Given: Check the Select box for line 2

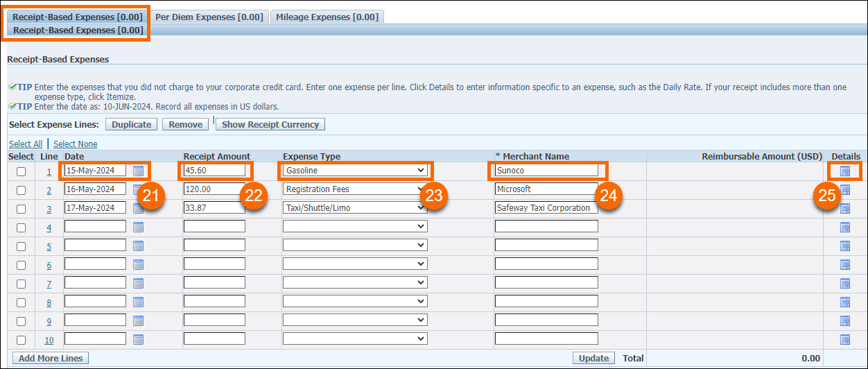Looking at the screenshot, I should tap(21, 190).
